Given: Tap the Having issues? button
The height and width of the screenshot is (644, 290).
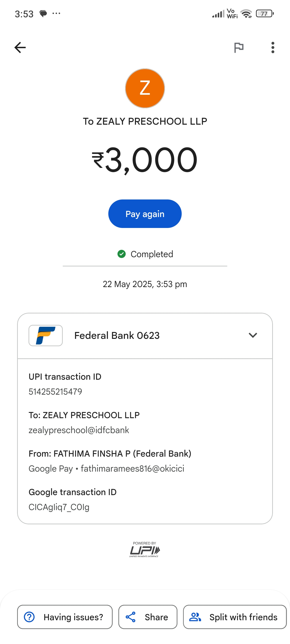Looking at the screenshot, I should [65, 617].
